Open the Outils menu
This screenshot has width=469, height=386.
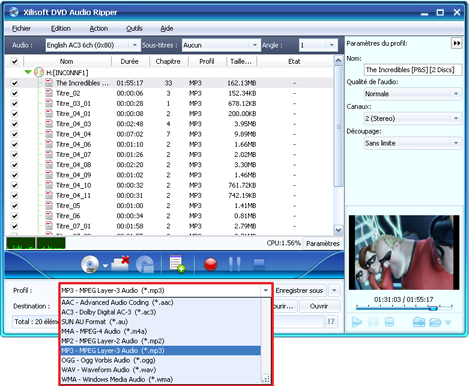click(x=134, y=29)
